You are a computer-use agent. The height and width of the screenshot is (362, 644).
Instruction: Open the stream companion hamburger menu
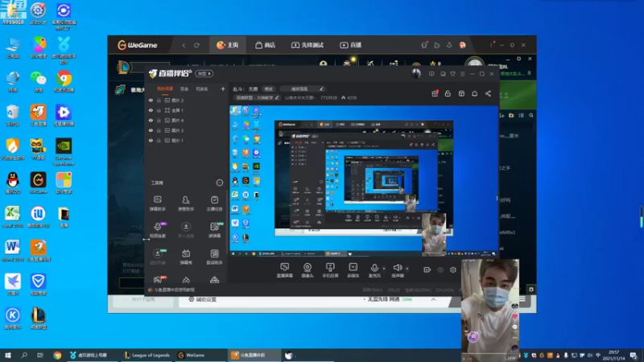point(462,74)
